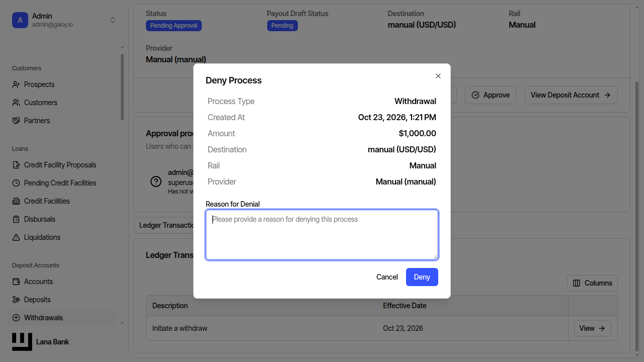Select Withdrawals in the sidebar
The height and width of the screenshot is (362, 644).
click(x=63, y=318)
